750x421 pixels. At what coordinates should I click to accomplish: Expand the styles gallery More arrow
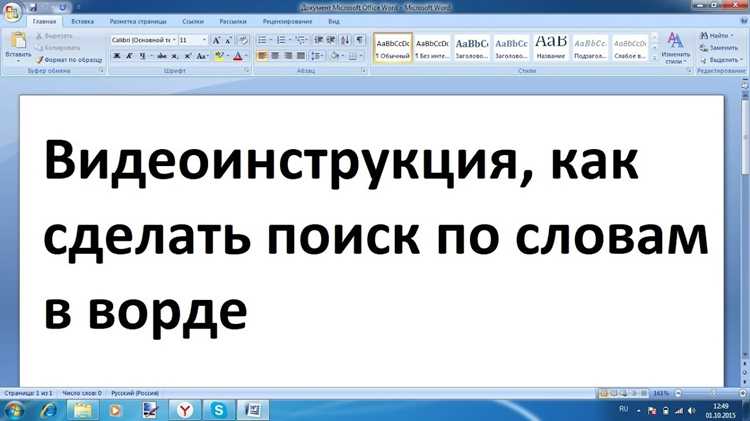point(654,58)
